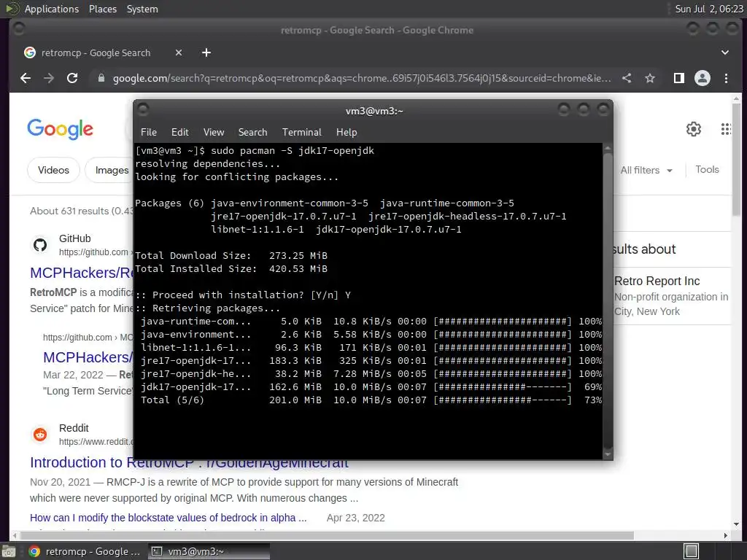Share this page via share icon
747x560 pixels.
click(x=627, y=78)
